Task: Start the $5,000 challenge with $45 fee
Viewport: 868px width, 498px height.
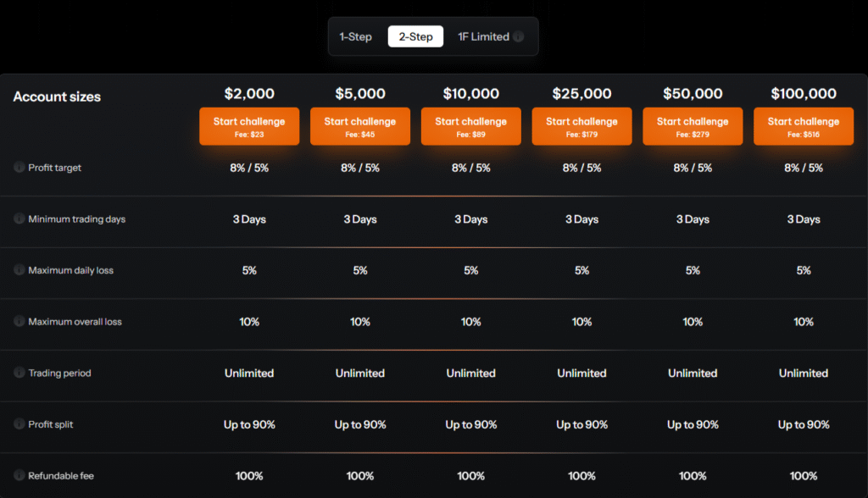Action: (359, 125)
